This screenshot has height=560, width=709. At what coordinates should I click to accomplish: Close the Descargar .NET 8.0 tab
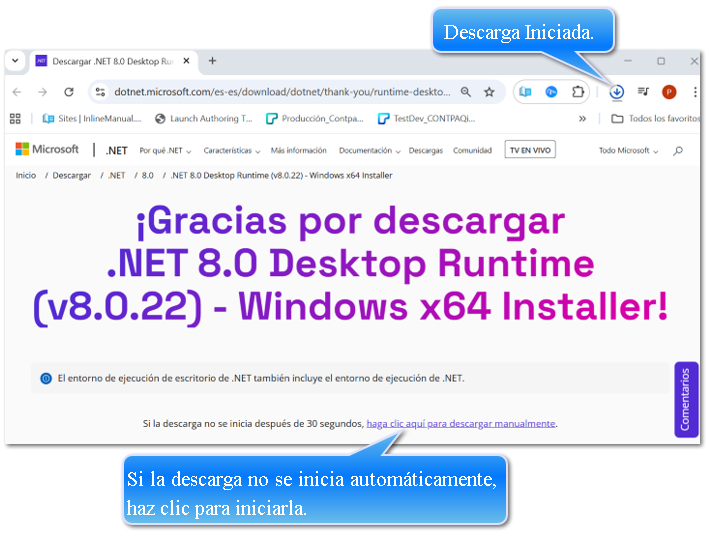186,61
